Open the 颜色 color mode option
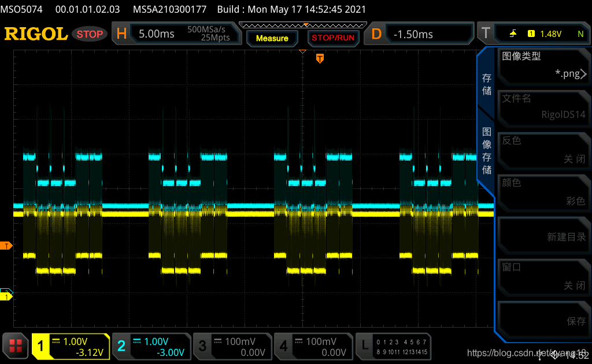 pyautogui.click(x=544, y=192)
